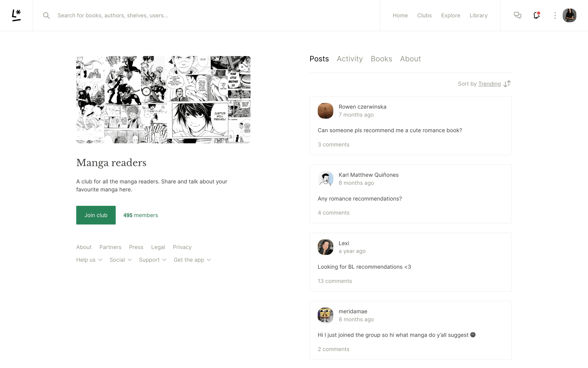This screenshot has width=588, height=368.
Task: Toggle the sort direction arrows icon
Action: [x=507, y=84]
